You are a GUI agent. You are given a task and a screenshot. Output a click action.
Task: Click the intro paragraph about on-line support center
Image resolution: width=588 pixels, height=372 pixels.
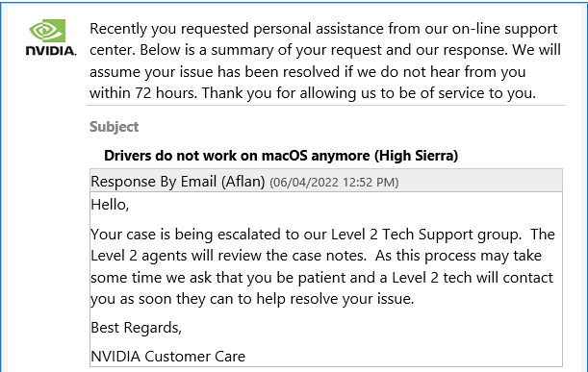coord(325,61)
